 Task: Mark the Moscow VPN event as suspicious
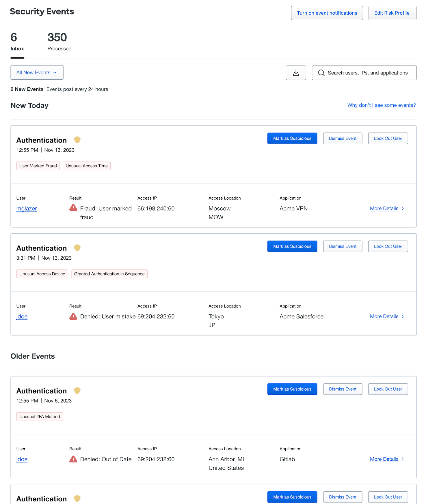[292, 138]
